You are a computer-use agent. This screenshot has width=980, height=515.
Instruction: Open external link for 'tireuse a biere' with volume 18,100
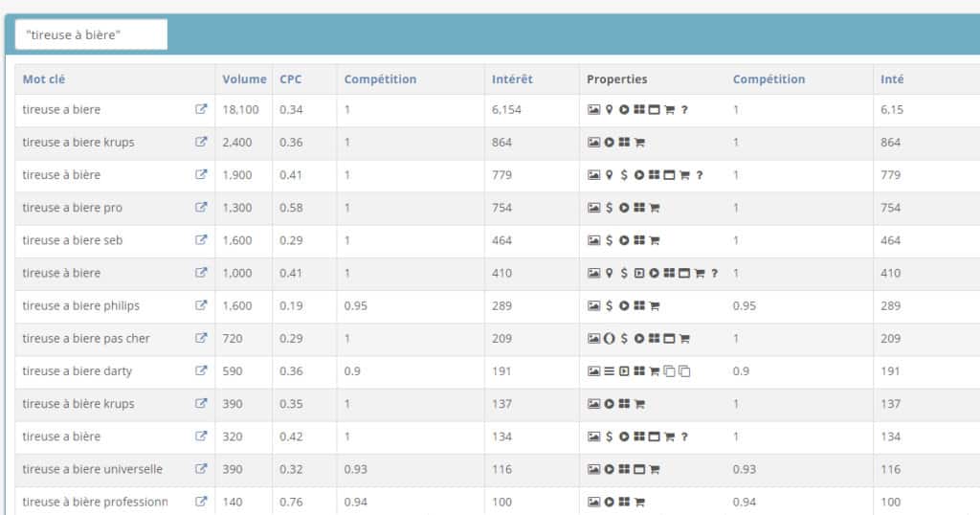tap(201, 109)
